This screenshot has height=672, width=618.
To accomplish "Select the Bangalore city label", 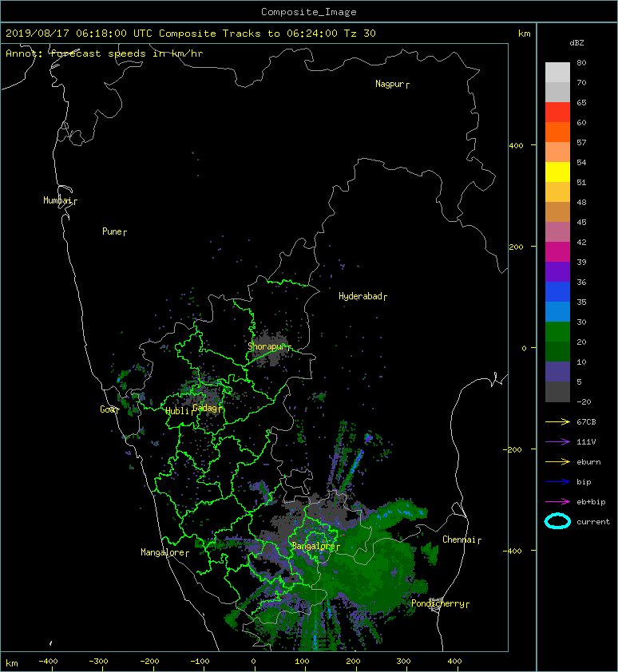I will pyautogui.click(x=313, y=546).
